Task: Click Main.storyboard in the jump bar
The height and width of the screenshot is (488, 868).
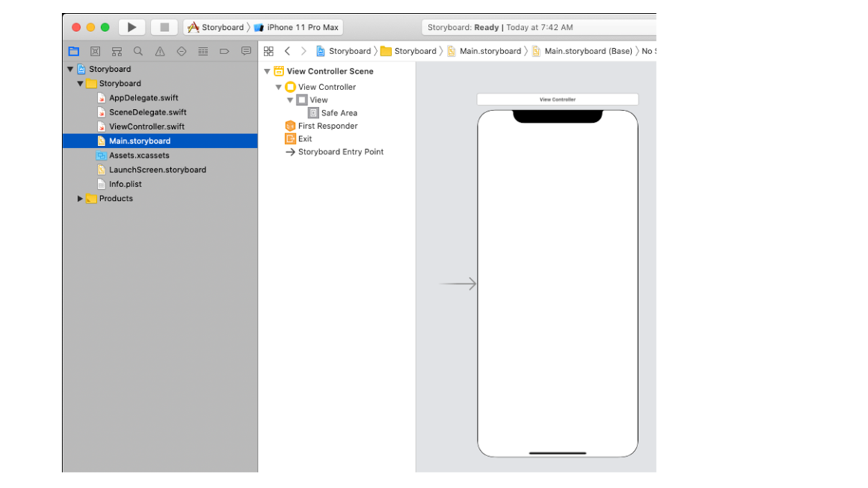Action: (490, 52)
